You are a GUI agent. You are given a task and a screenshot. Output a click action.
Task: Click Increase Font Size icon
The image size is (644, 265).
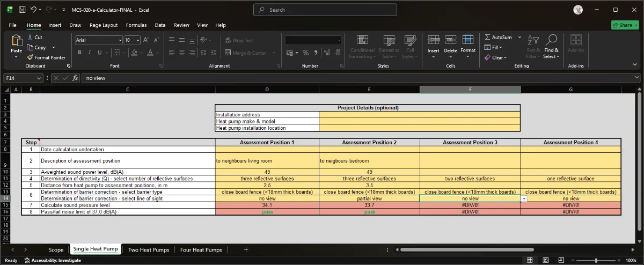click(x=147, y=40)
